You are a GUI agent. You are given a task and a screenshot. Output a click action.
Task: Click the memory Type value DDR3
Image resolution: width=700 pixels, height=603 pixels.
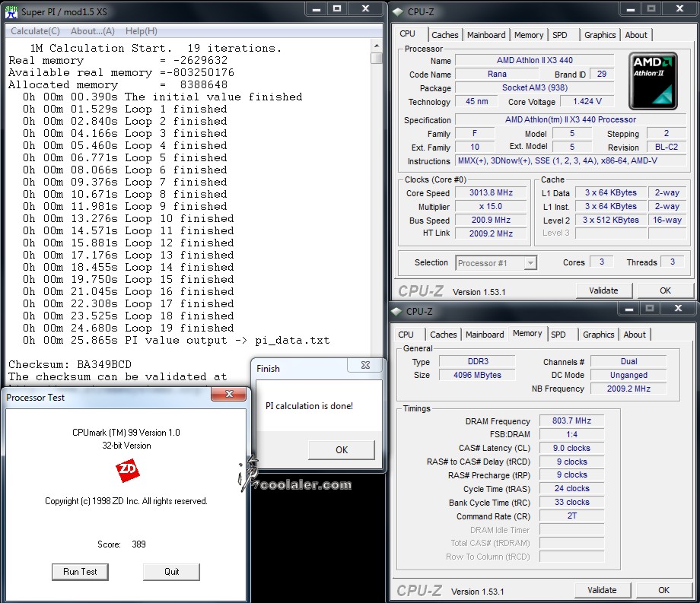(x=478, y=361)
